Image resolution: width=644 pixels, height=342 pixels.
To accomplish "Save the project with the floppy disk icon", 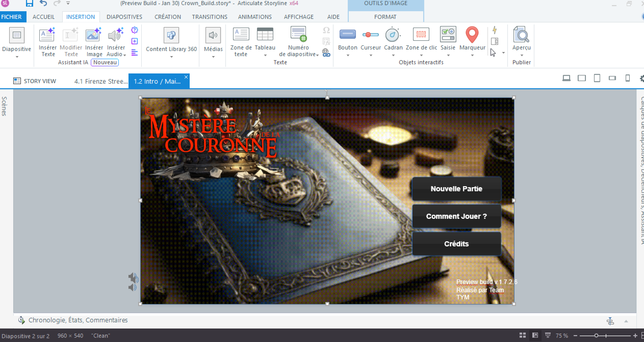I will click(30, 3).
